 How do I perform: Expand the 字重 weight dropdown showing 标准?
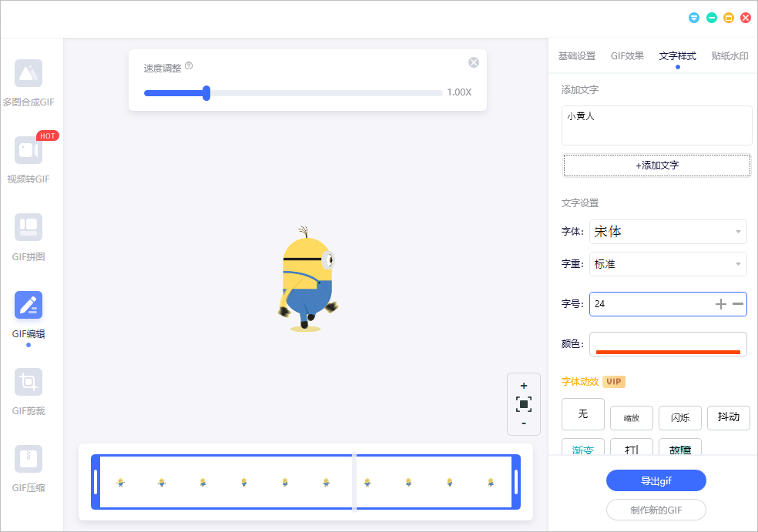click(x=668, y=264)
